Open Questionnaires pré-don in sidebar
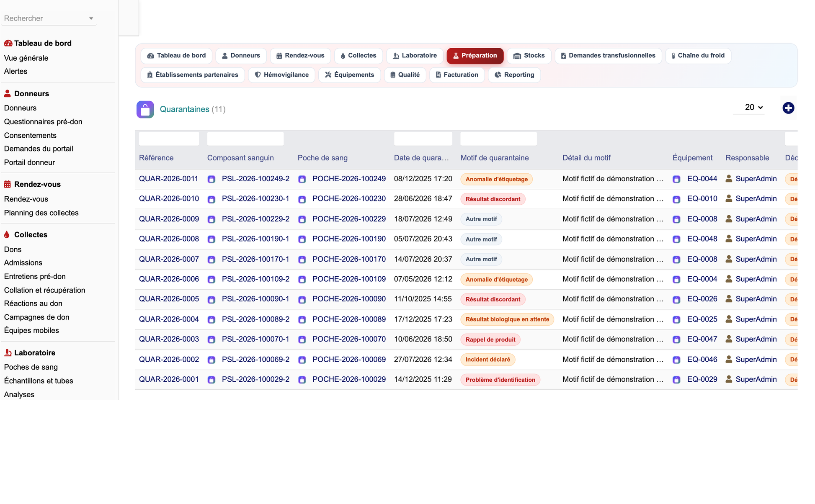 coord(43,122)
